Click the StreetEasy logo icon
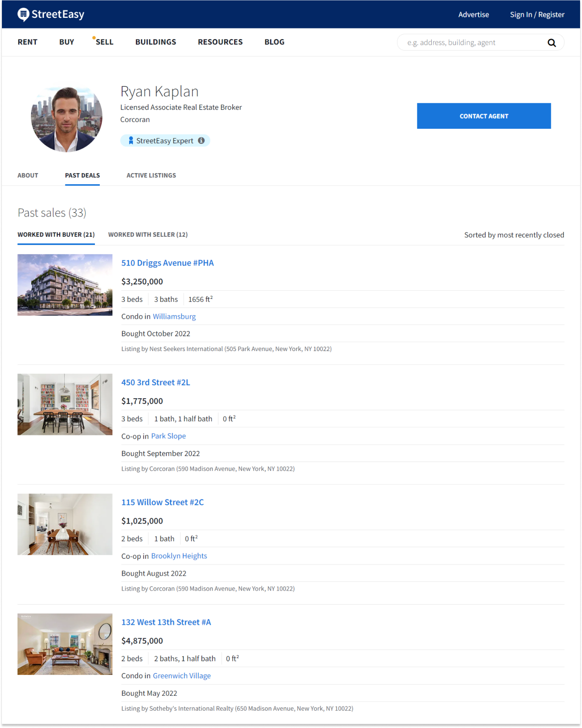582x728 pixels. pos(23,14)
